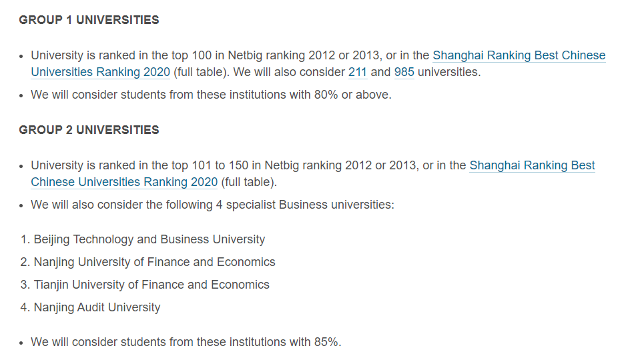This screenshot has height=364, width=620.
Task: Click the 4 specialist Business universities sentence
Action: coord(212,205)
